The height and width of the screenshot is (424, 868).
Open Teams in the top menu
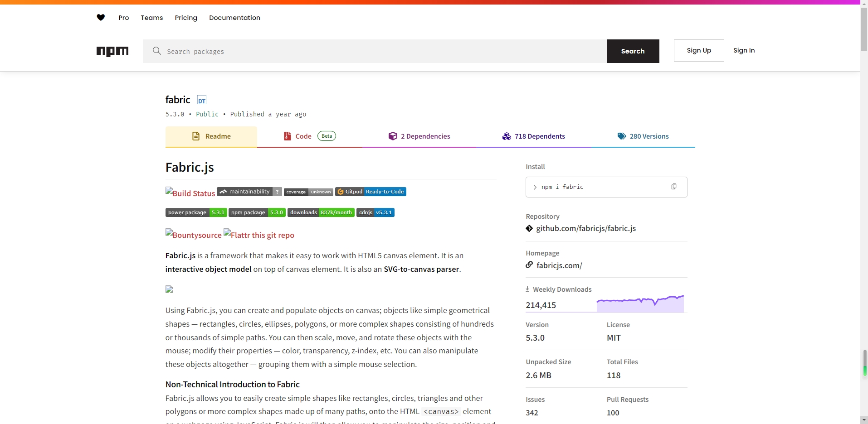coord(152,18)
